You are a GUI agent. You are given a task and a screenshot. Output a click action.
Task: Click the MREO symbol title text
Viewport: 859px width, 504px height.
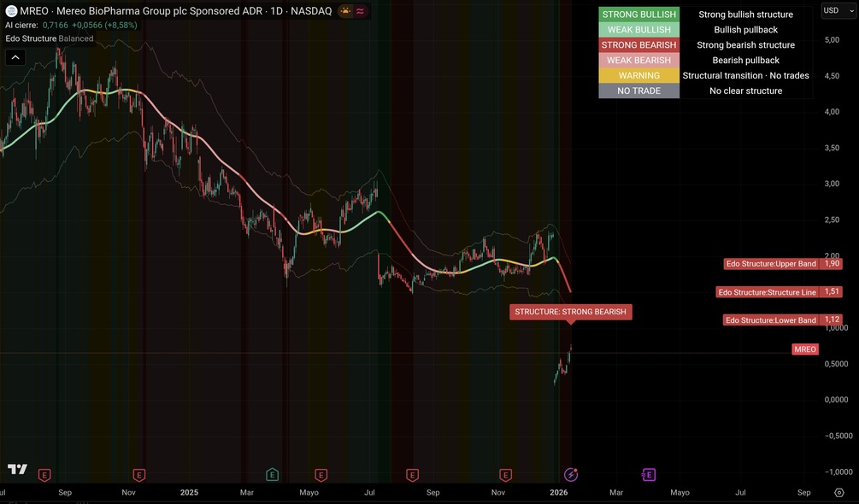click(x=176, y=11)
